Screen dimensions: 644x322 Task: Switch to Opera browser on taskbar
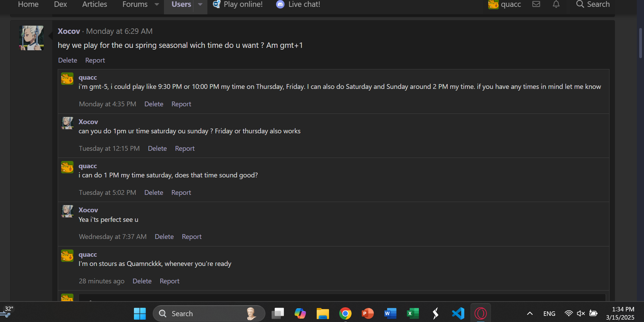[x=481, y=313]
